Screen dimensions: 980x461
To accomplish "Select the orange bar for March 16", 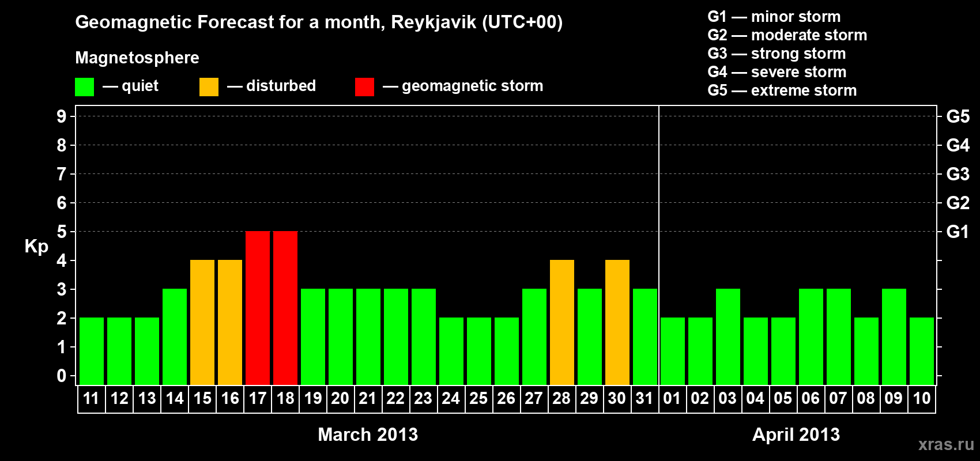I will tap(230, 322).
